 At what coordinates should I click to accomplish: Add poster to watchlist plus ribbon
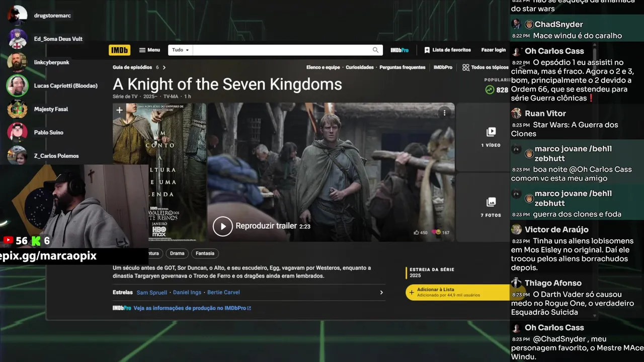119,110
